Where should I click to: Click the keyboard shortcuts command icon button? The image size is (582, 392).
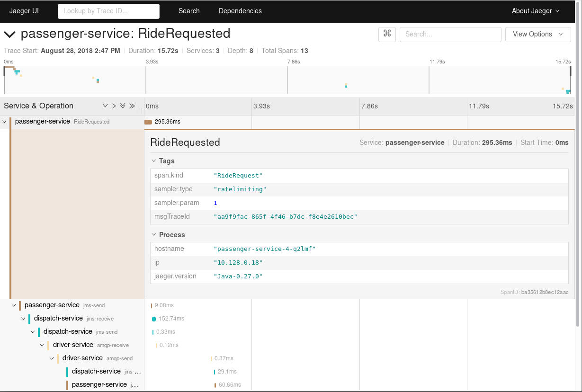pos(387,34)
